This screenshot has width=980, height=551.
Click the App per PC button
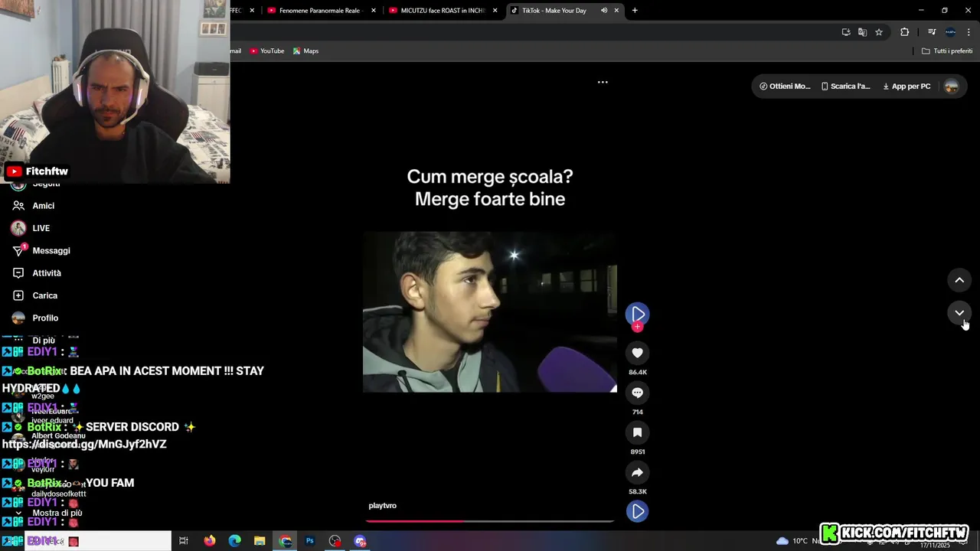coord(906,86)
